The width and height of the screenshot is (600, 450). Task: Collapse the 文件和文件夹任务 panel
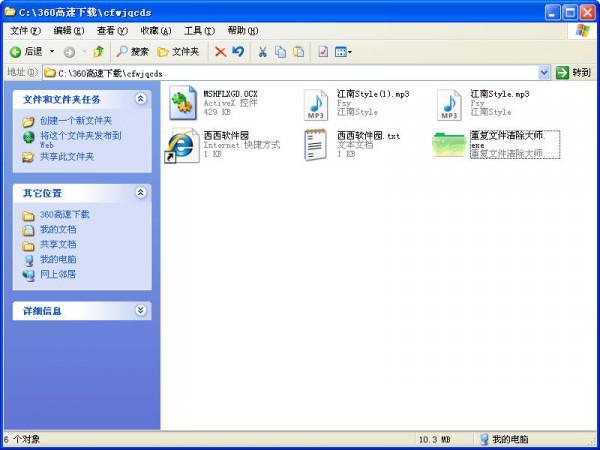pos(140,99)
